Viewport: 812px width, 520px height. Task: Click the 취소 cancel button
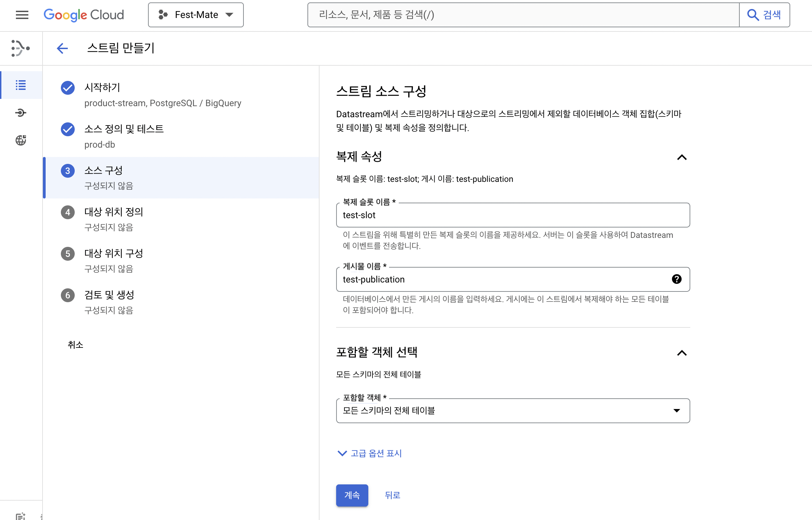click(75, 345)
